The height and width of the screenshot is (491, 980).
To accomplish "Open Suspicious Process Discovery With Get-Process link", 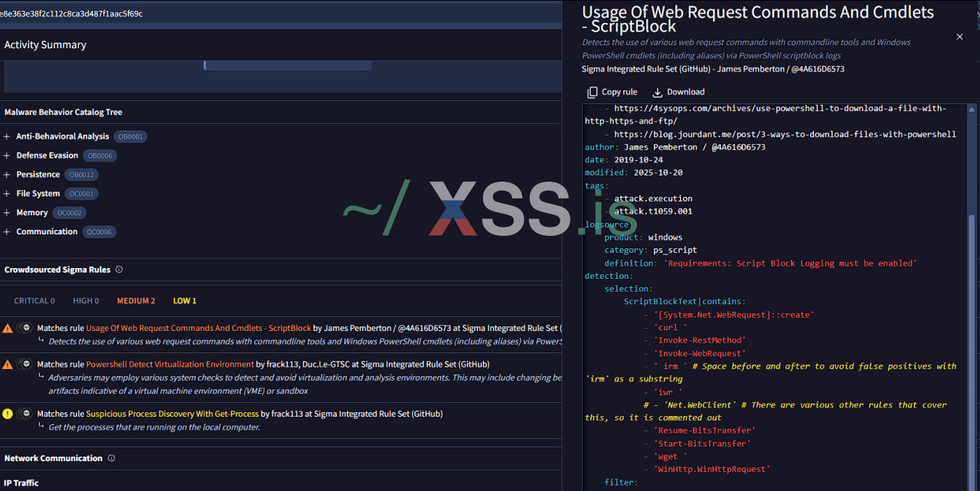I will click(171, 414).
